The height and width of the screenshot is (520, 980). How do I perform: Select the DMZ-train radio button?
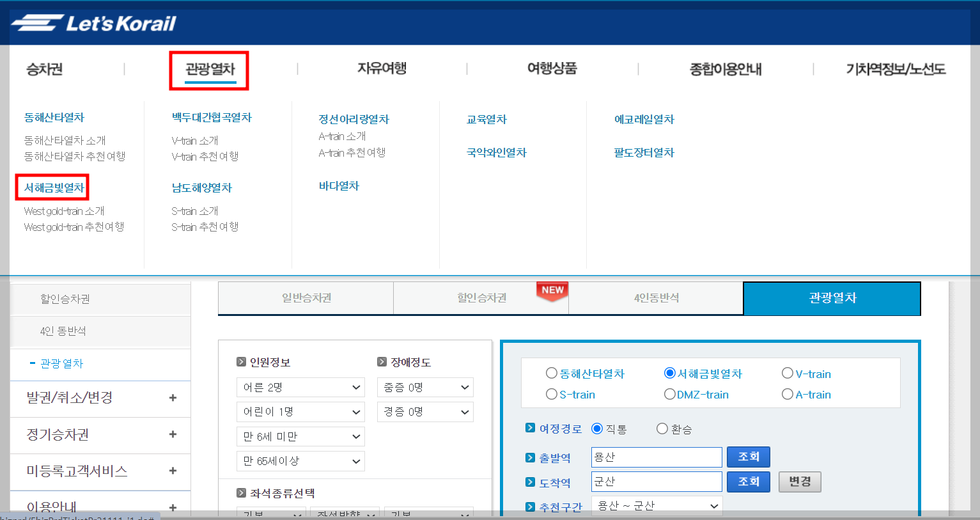[670, 395]
